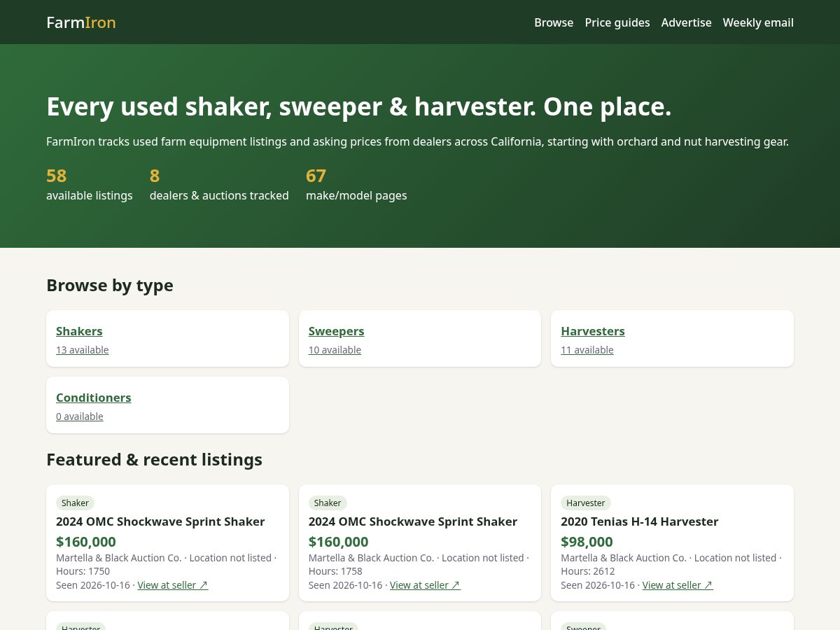Click the '58' available listings stat
Screen dimensions: 840x630
tap(57, 176)
